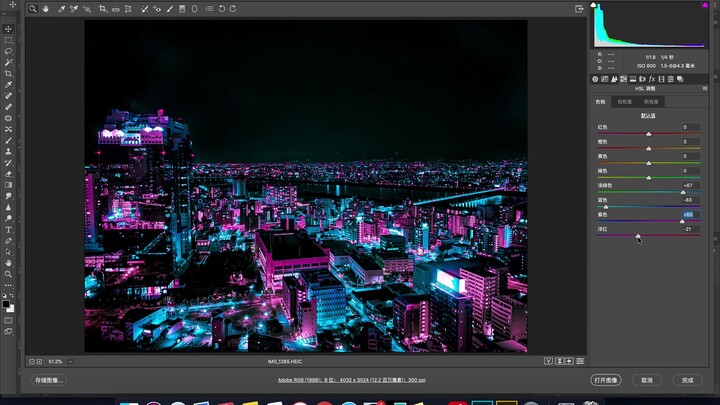Select the Straighten tool
The width and height of the screenshot is (720, 405).
pos(116,9)
